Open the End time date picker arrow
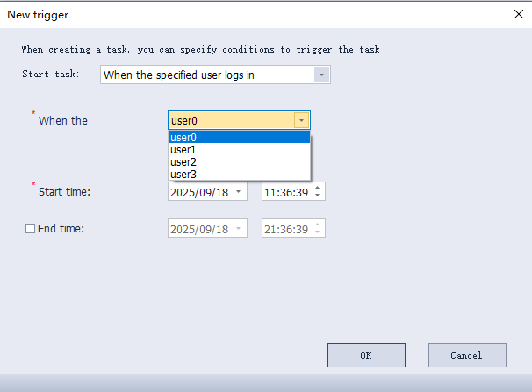The height and width of the screenshot is (392, 532). click(238, 229)
